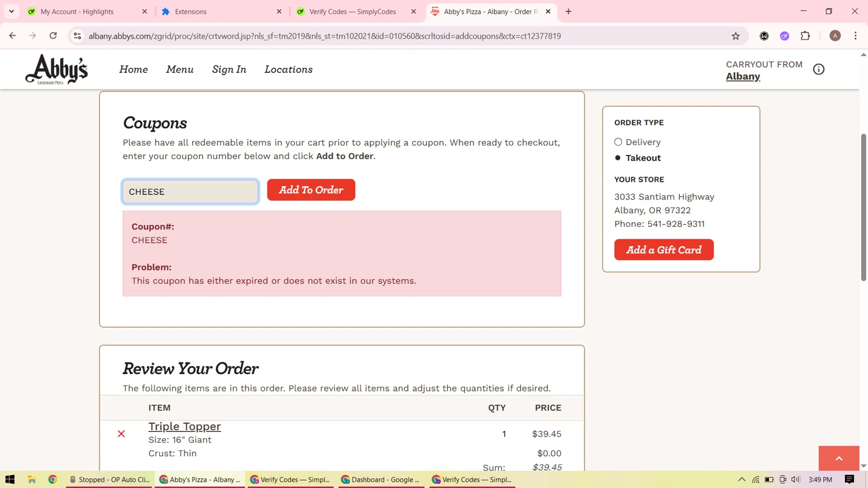Open a new browser tab with plus
Viewport: 868px width, 488px height.
coord(568,12)
